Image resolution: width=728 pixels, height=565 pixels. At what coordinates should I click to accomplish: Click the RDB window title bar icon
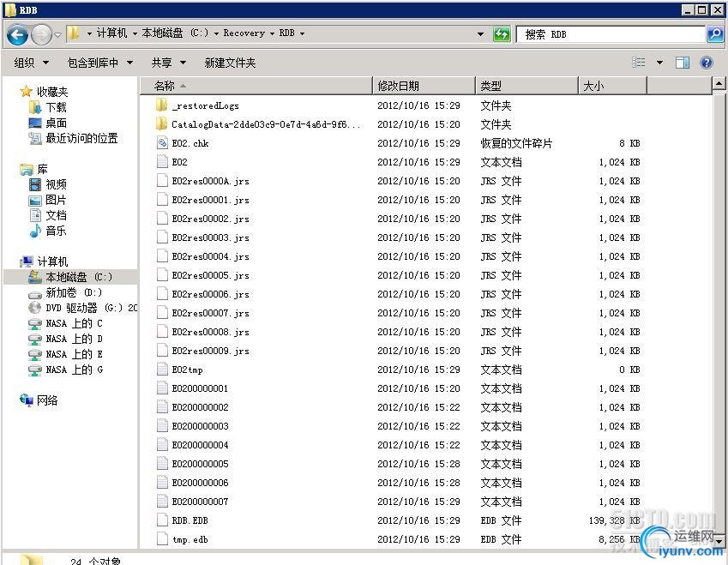(10, 9)
